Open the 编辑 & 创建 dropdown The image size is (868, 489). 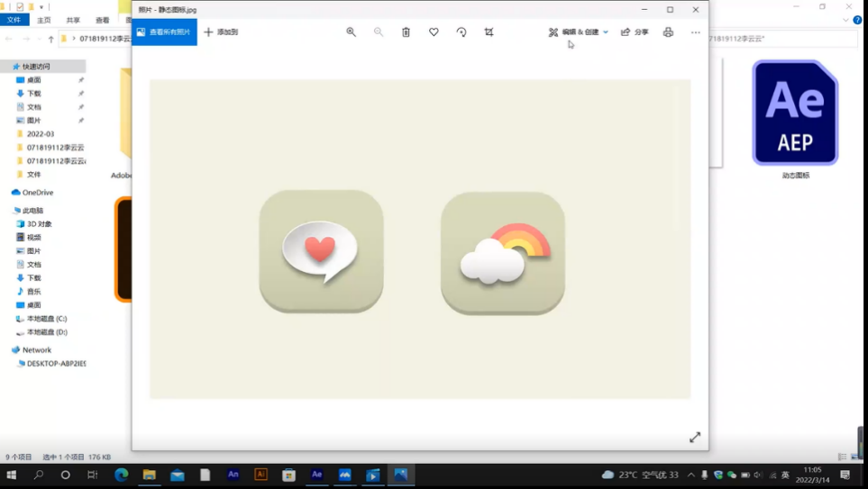(x=579, y=32)
